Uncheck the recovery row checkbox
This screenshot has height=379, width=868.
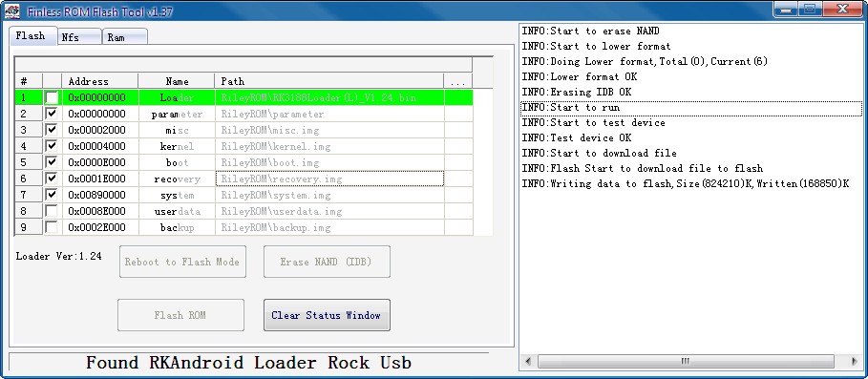pos(52,179)
